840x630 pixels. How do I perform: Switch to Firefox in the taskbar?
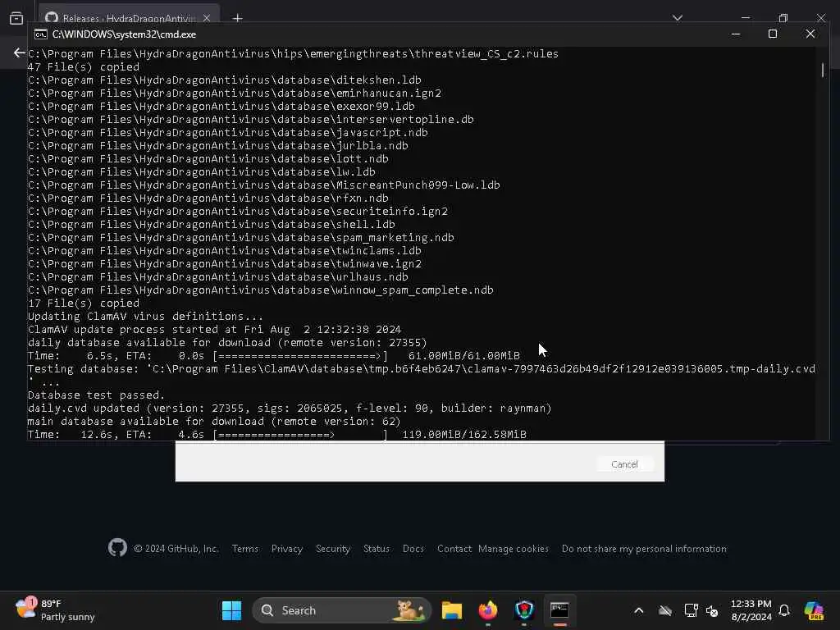(x=487, y=610)
